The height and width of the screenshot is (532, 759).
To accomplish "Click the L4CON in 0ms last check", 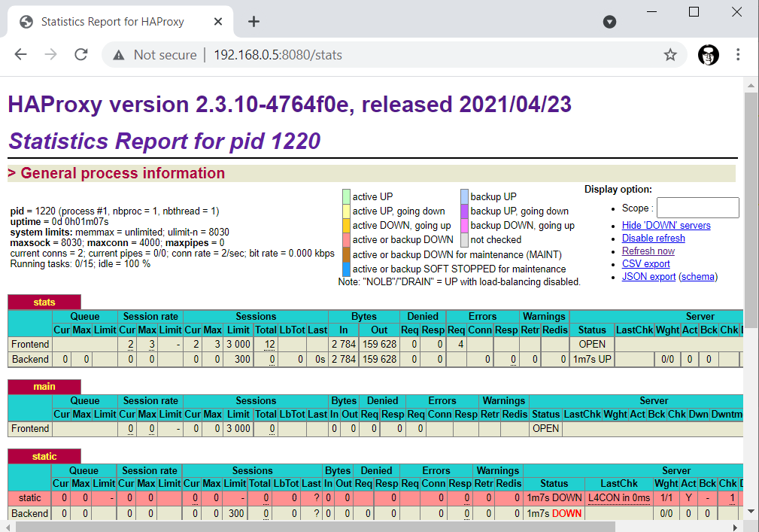I will click(x=619, y=497).
